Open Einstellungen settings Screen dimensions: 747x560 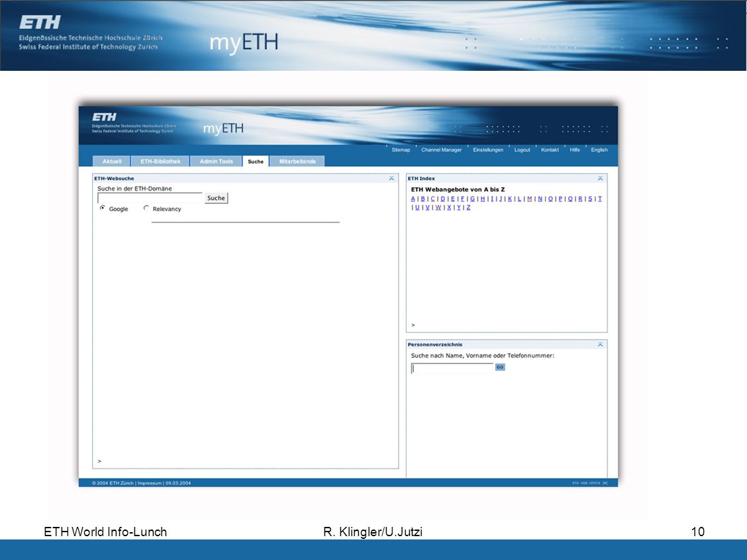point(488,150)
